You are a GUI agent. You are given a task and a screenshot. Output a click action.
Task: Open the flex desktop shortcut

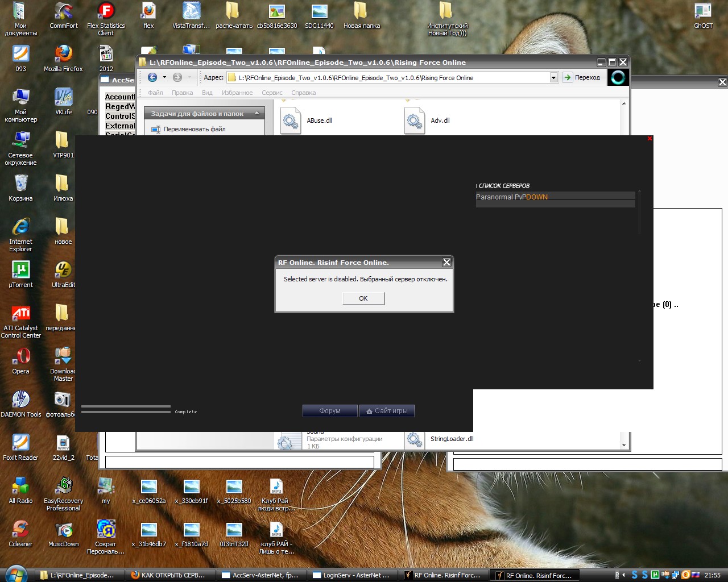pos(148,15)
